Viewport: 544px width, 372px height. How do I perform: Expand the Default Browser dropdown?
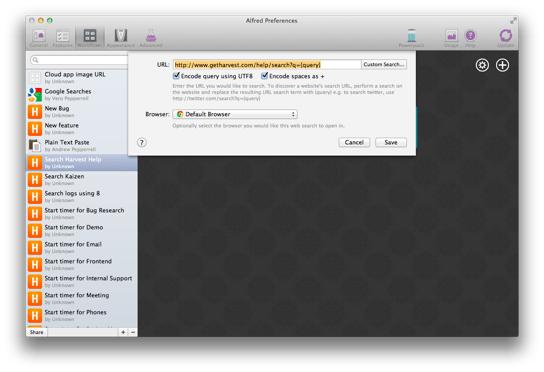click(x=235, y=114)
